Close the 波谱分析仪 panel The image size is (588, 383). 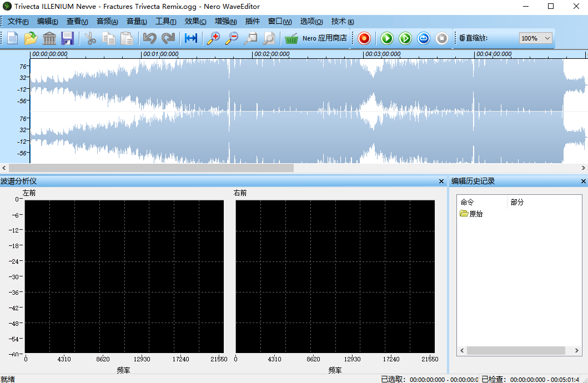click(x=441, y=182)
